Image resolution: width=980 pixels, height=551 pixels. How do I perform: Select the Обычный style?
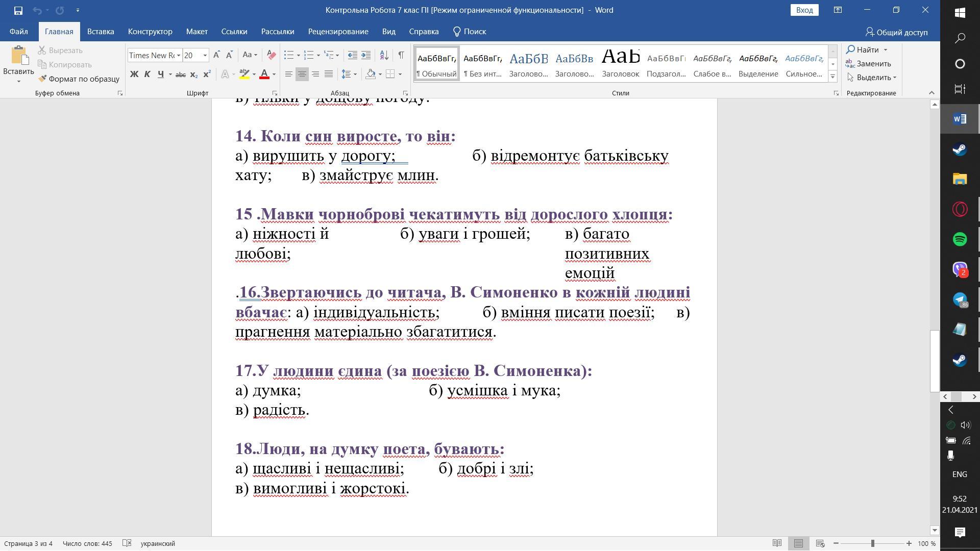(x=436, y=64)
